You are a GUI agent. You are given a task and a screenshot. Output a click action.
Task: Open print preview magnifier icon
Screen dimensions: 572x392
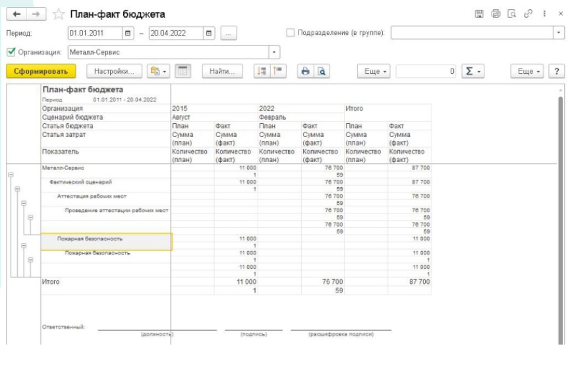(x=322, y=71)
